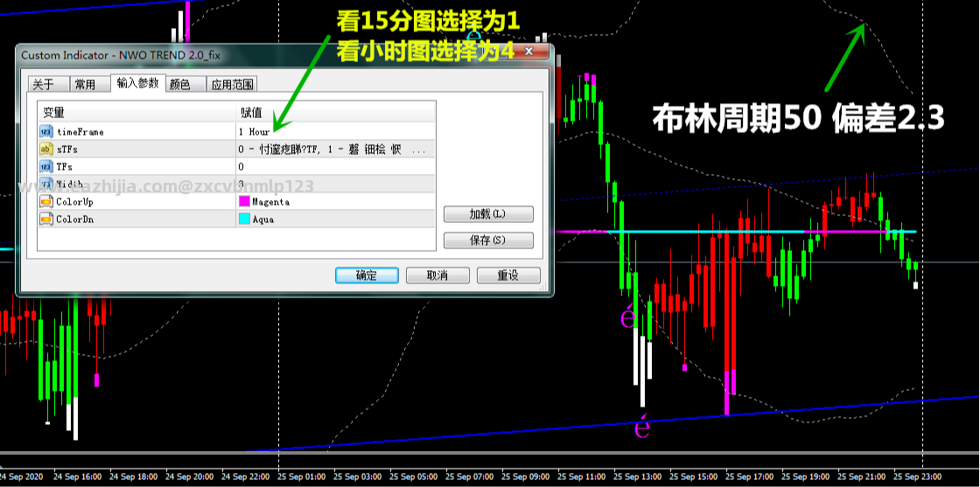The height and width of the screenshot is (487, 980).
Task: Select the timeFrame variable name
Action: 80,132
